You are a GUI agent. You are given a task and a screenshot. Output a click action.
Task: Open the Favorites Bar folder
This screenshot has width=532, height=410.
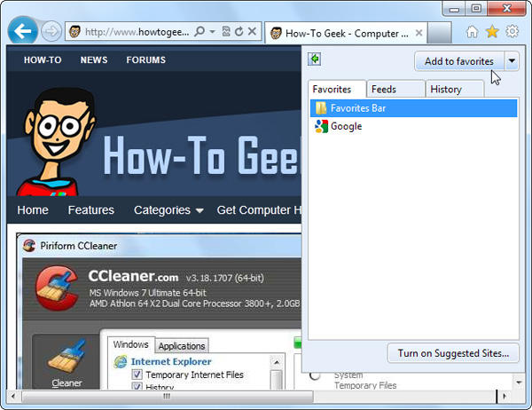[x=413, y=108]
